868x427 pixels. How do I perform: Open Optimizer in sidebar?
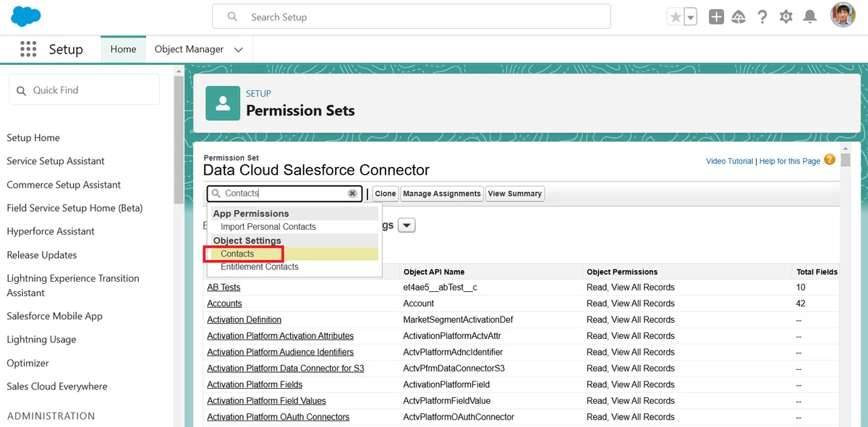28,363
